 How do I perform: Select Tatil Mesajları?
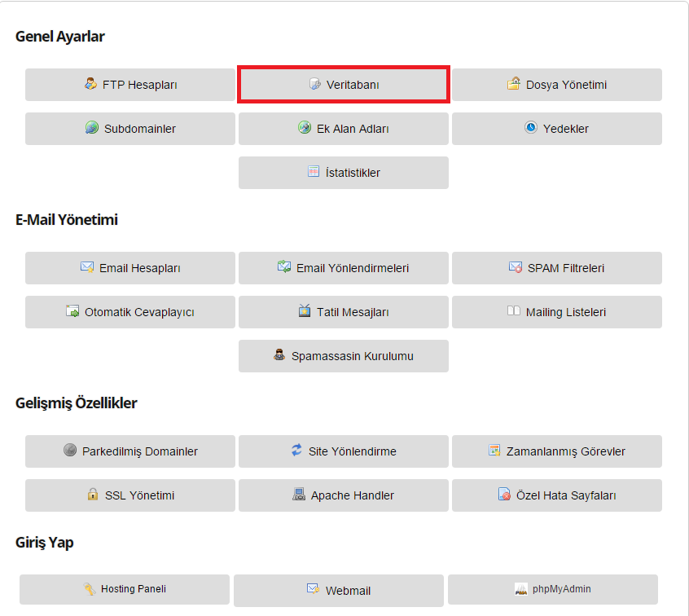(x=344, y=312)
